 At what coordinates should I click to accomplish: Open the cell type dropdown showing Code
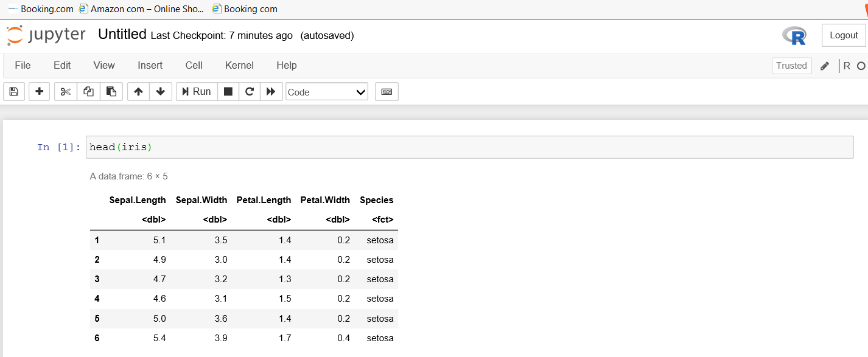pyautogui.click(x=327, y=91)
